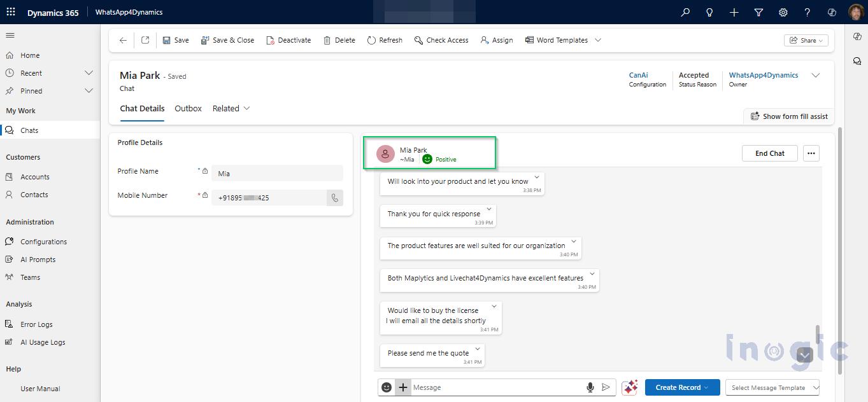
Task: Expand the Related tab dropdown
Action: [x=231, y=109]
